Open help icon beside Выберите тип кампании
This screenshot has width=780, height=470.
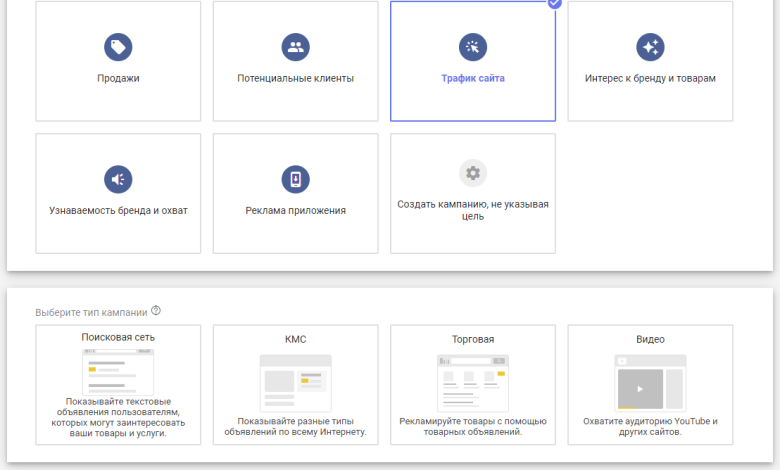click(156, 311)
